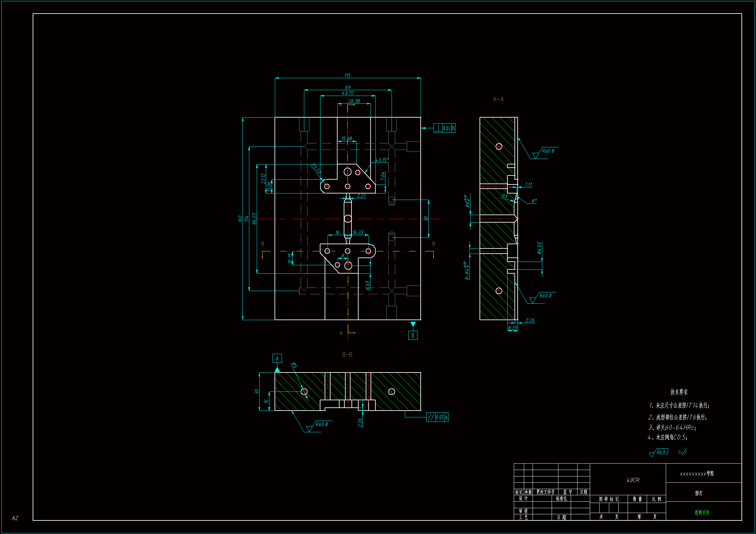Click the green 图样代号 text

[702, 512]
